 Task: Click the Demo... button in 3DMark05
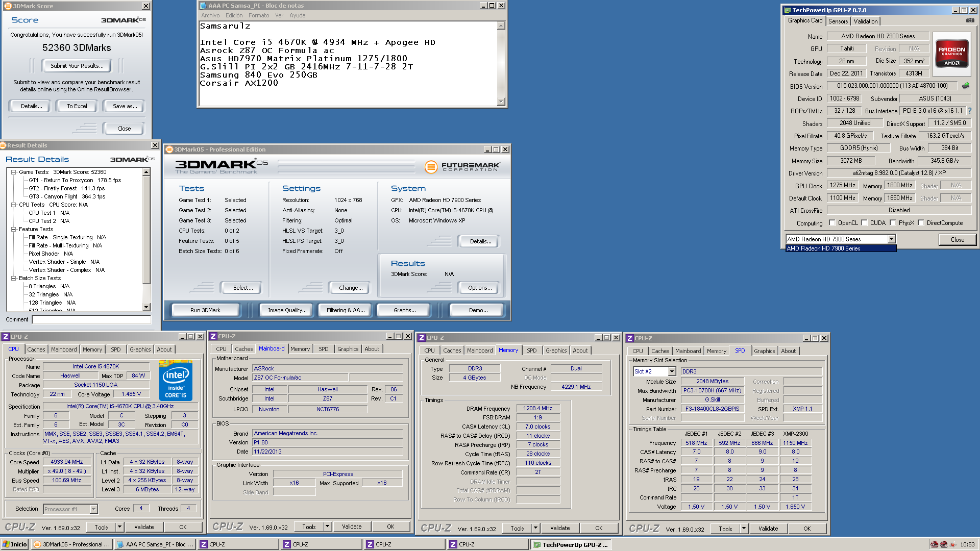(478, 310)
